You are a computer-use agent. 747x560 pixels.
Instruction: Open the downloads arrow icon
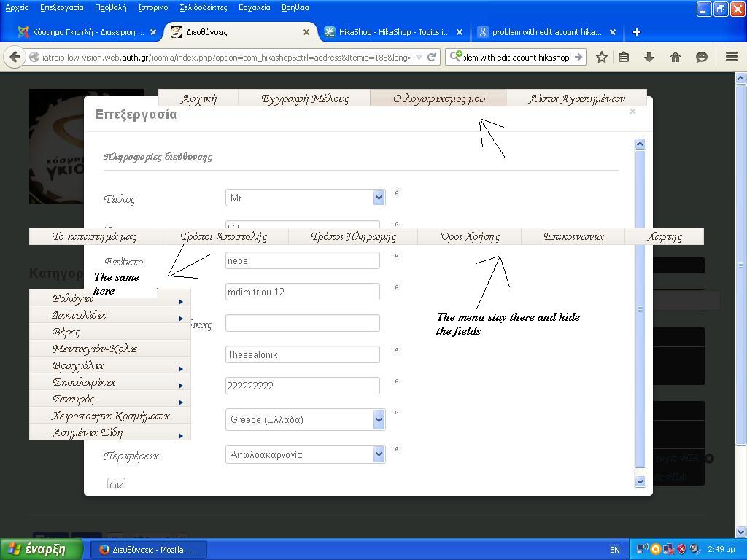pyautogui.click(x=649, y=57)
